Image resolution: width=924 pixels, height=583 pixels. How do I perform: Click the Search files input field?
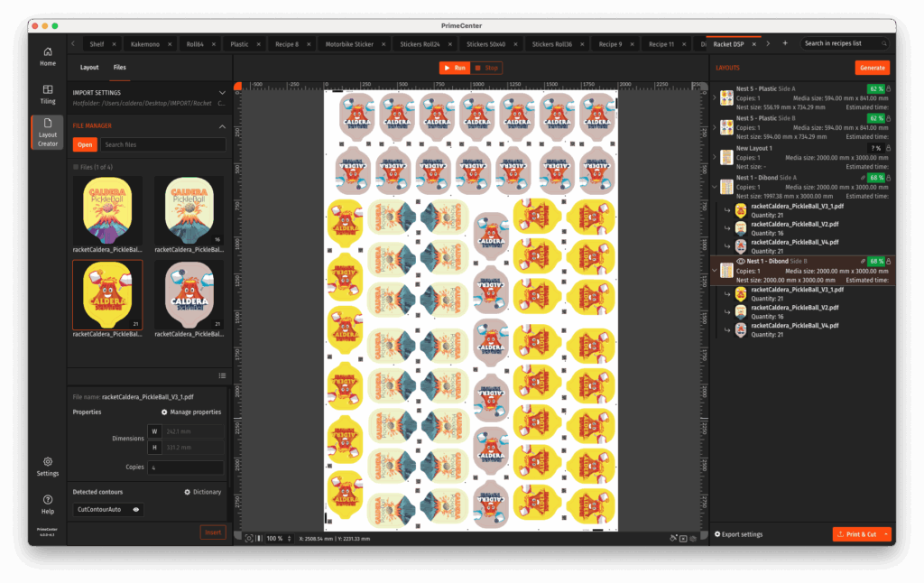tap(163, 144)
